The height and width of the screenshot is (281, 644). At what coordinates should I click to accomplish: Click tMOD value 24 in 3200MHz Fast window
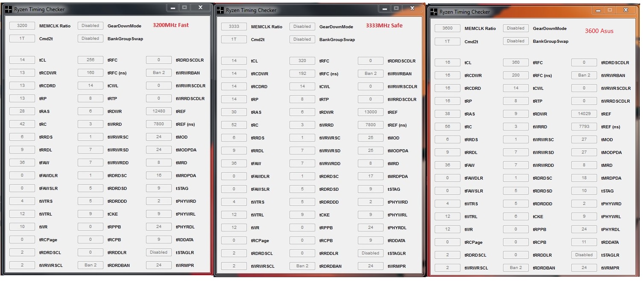[x=159, y=137]
